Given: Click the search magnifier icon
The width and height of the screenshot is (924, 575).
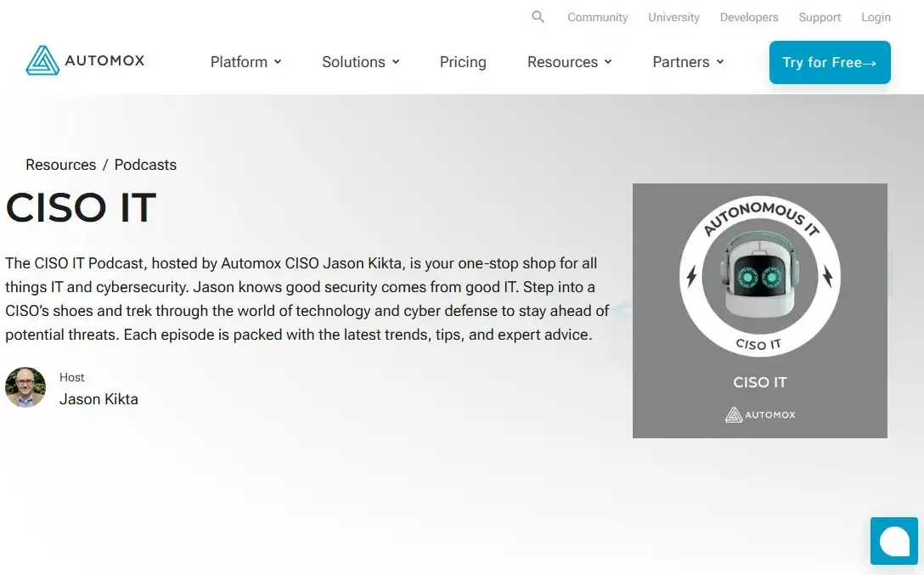Looking at the screenshot, I should point(538,17).
